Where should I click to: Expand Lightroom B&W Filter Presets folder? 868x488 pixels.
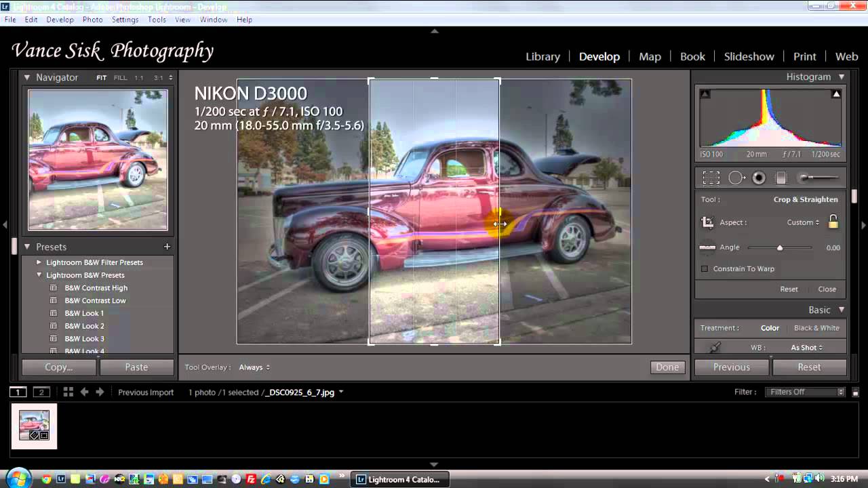tap(39, 262)
